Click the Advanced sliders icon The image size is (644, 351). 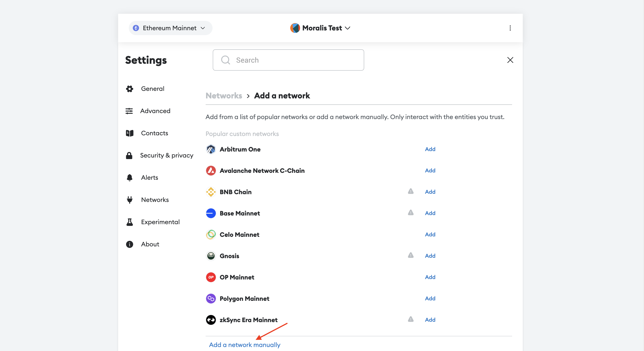pyautogui.click(x=129, y=111)
